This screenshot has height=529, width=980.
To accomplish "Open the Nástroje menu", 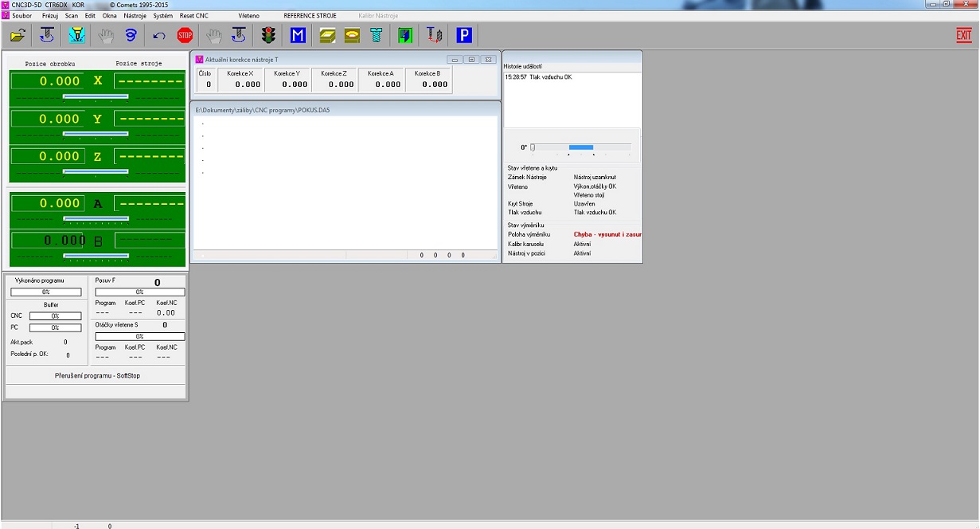I will 135,16.
